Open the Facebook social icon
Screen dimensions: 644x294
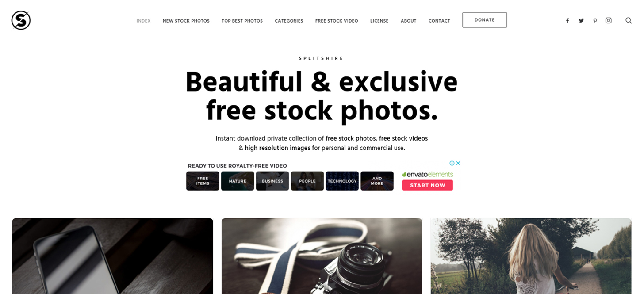pos(567,21)
